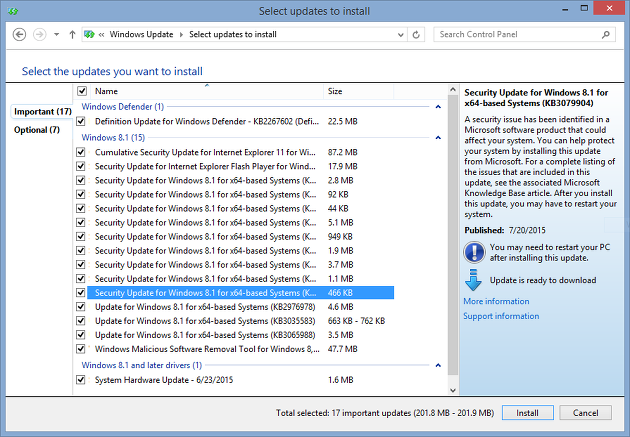Click the Search Control Panel field
This screenshot has width=630, height=437.
[x=524, y=35]
